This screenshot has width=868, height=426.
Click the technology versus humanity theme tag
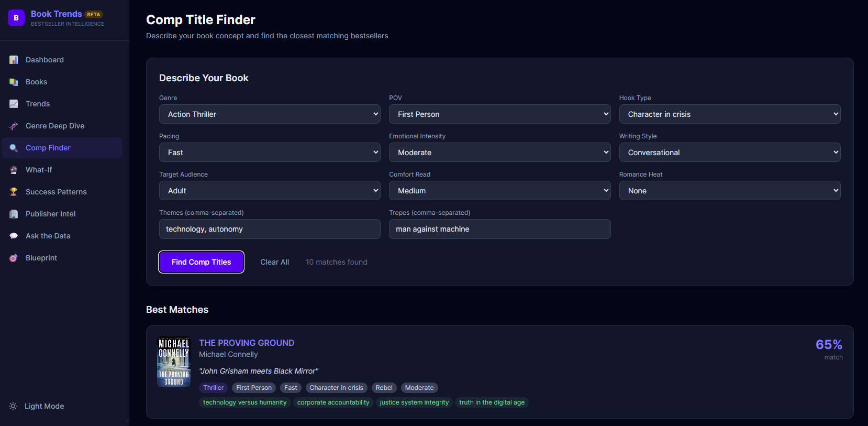point(244,402)
